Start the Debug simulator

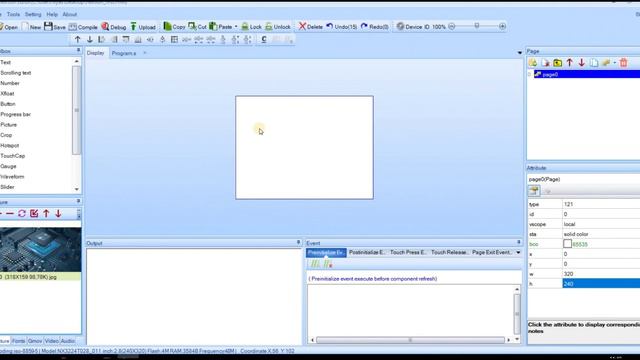tap(113, 27)
